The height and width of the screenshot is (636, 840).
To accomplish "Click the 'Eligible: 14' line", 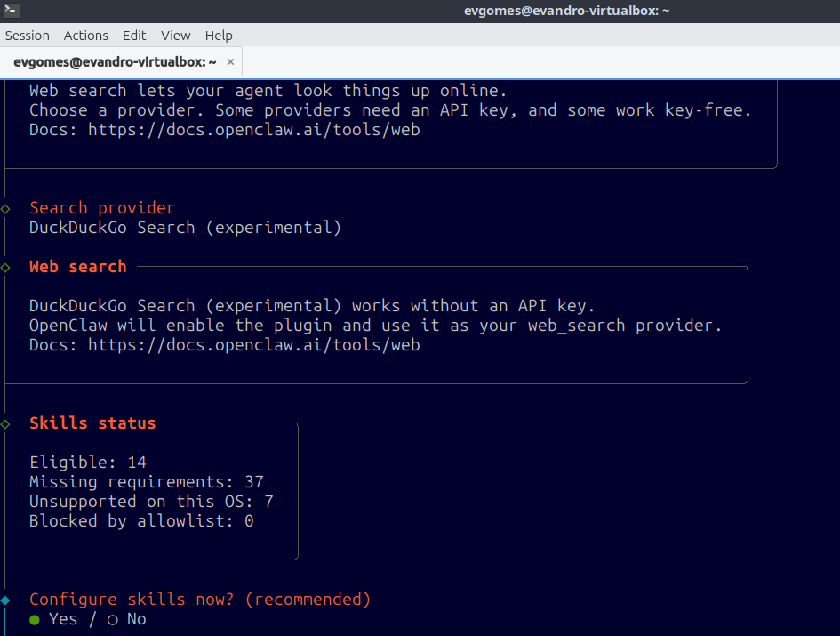I will [88, 463].
